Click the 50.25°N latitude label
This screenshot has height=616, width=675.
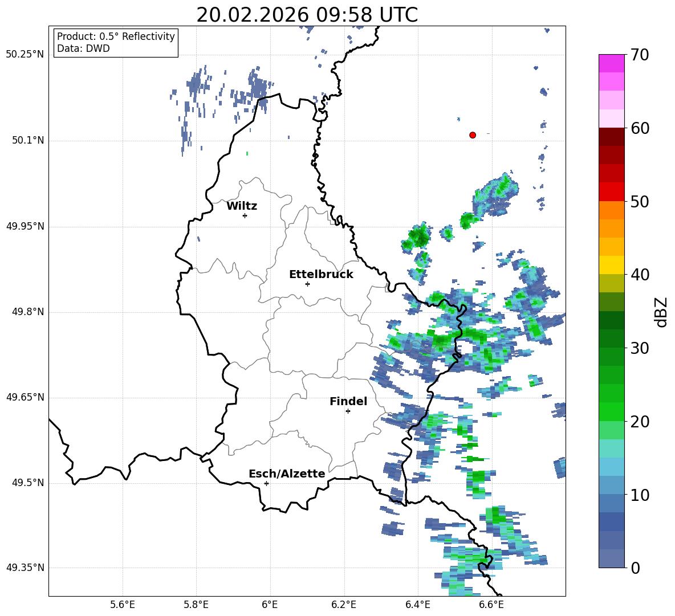pos(25,55)
